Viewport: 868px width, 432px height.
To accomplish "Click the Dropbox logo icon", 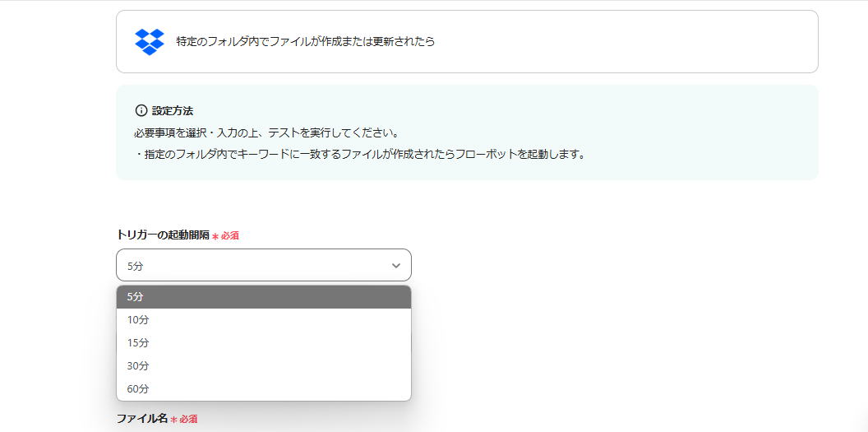I will click(150, 41).
